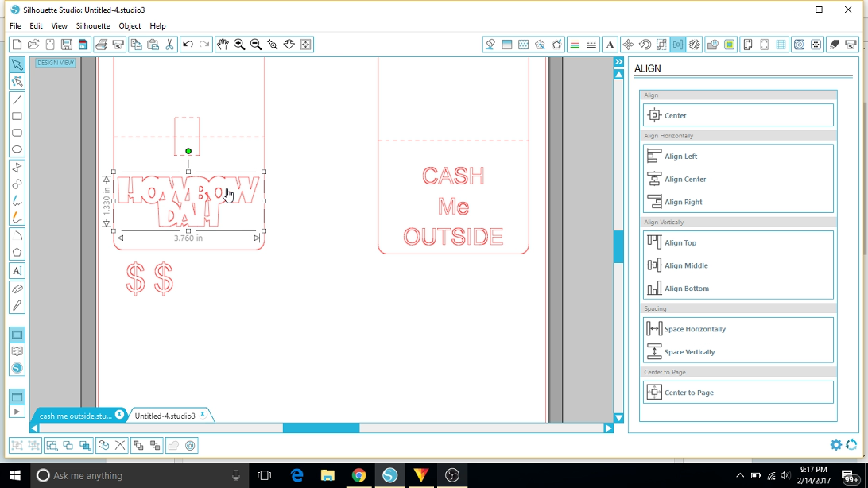Viewport: 868px width, 488px height.
Task: Open the Line Color window
Action: pyautogui.click(x=575, y=45)
